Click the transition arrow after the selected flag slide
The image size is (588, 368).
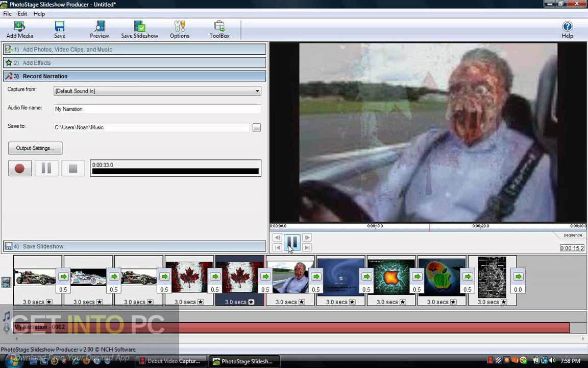(265, 277)
